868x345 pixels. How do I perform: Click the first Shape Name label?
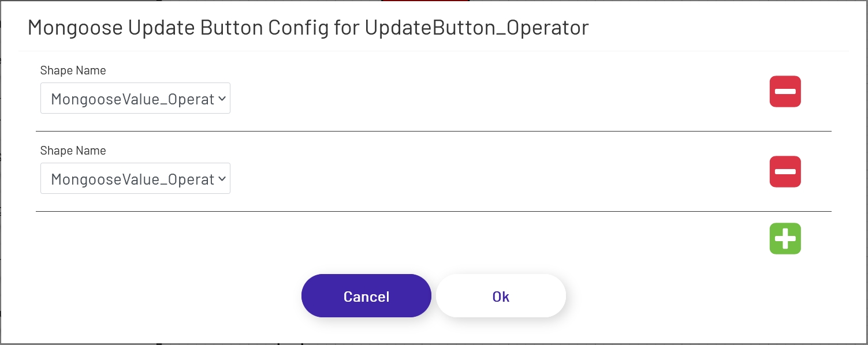point(73,70)
